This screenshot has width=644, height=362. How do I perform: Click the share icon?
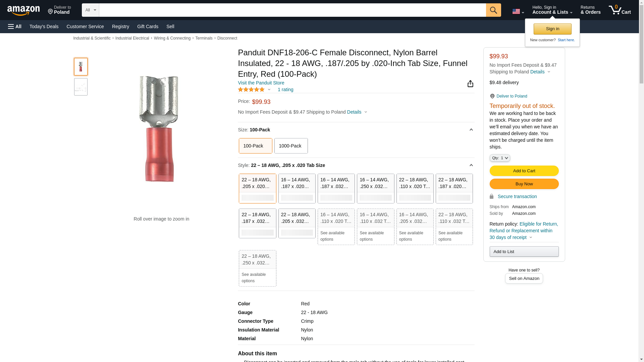coord(470,84)
